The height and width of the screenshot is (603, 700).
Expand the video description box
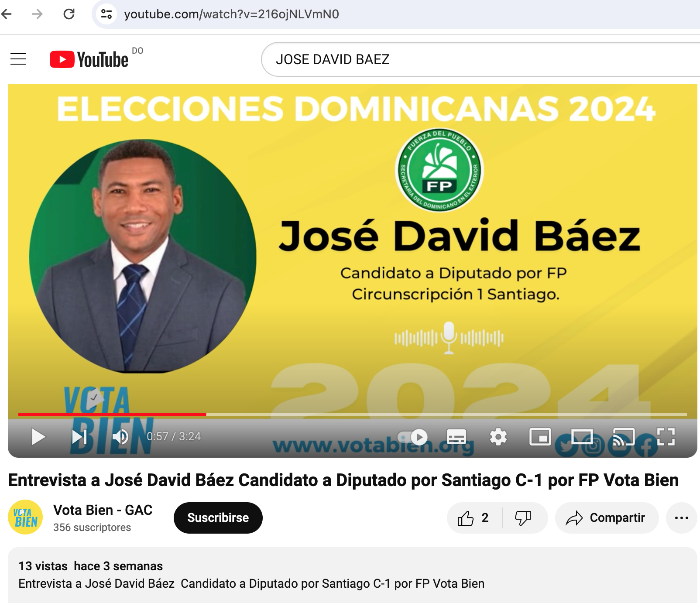tap(352, 575)
